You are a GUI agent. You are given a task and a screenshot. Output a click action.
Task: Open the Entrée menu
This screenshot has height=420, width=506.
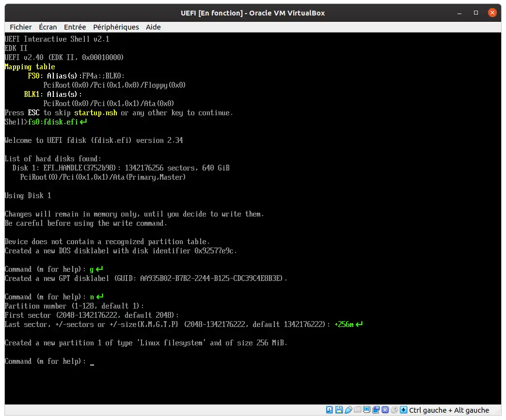pyautogui.click(x=75, y=27)
